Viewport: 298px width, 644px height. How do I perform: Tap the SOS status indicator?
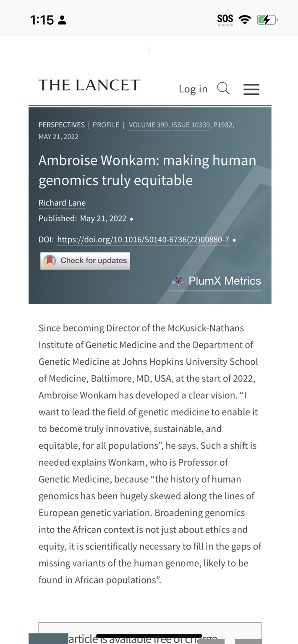225,20
